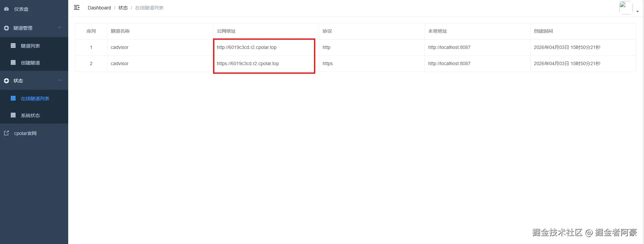644x244 pixels.
Task: Open the user dropdown caret beside avatar
Action: pyautogui.click(x=638, y=11)
